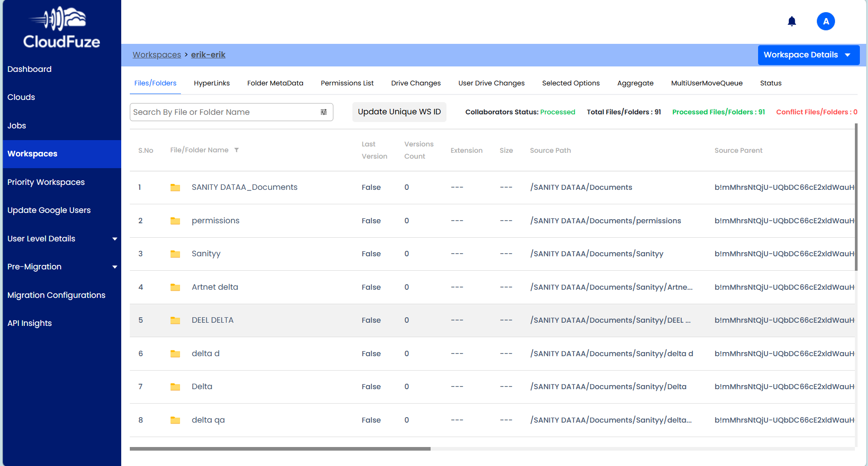Expand Pre-Migration menu

tap(115, 267)
